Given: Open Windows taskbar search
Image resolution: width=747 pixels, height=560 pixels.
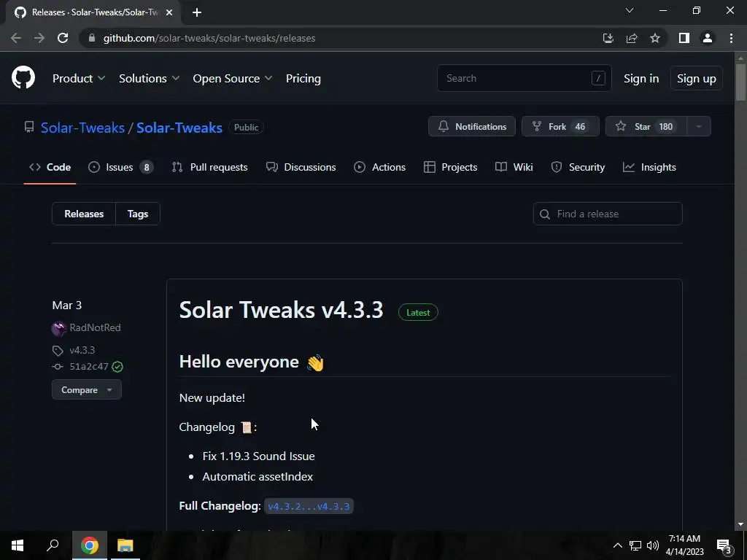Looking at the screenshot, I should pos(53,545).
